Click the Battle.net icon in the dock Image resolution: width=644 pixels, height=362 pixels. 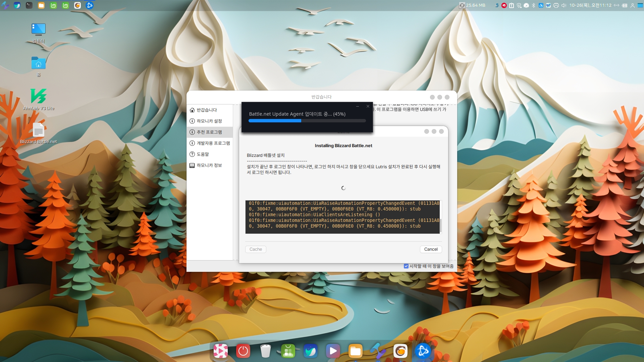click(x=423, y=351)
